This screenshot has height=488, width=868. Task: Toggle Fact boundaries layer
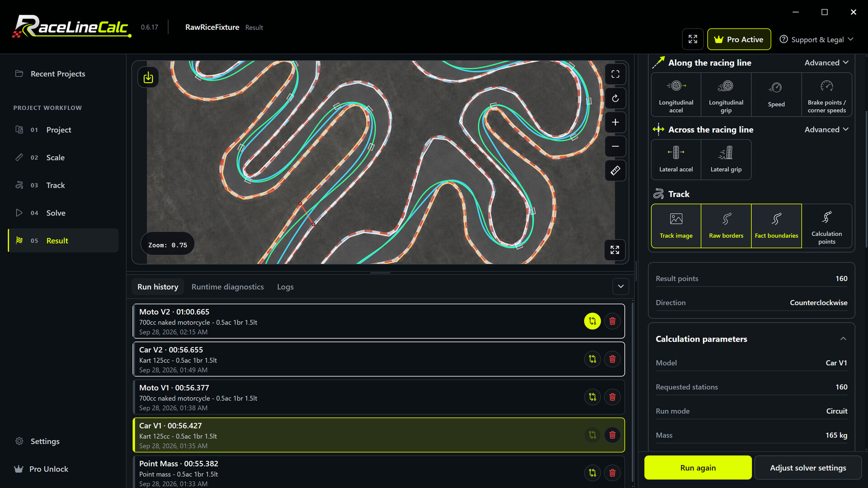(x=776, y=226)
